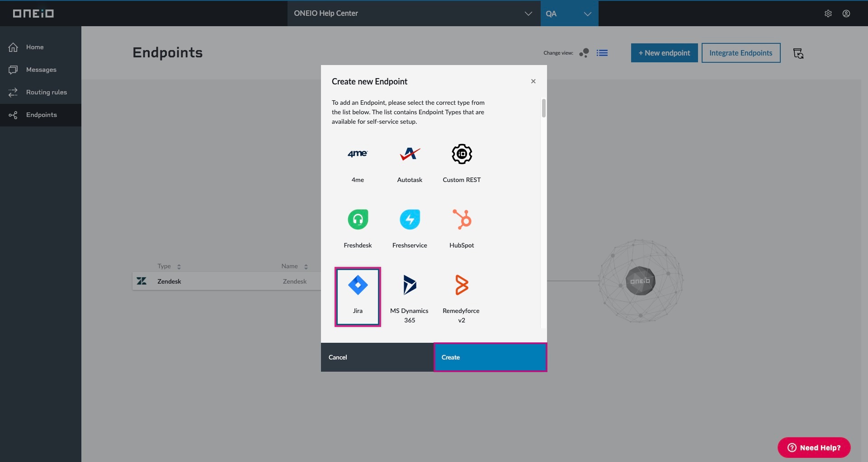Click the Zendesk name cell value

click(295, 281)
